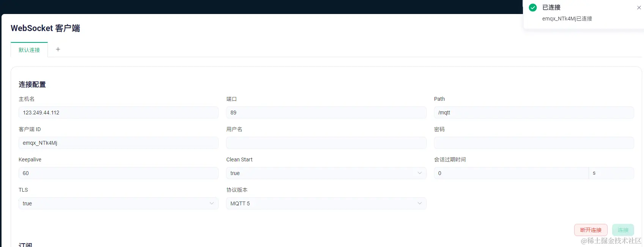Click the 主机名 input field

[x=118, y=113]
